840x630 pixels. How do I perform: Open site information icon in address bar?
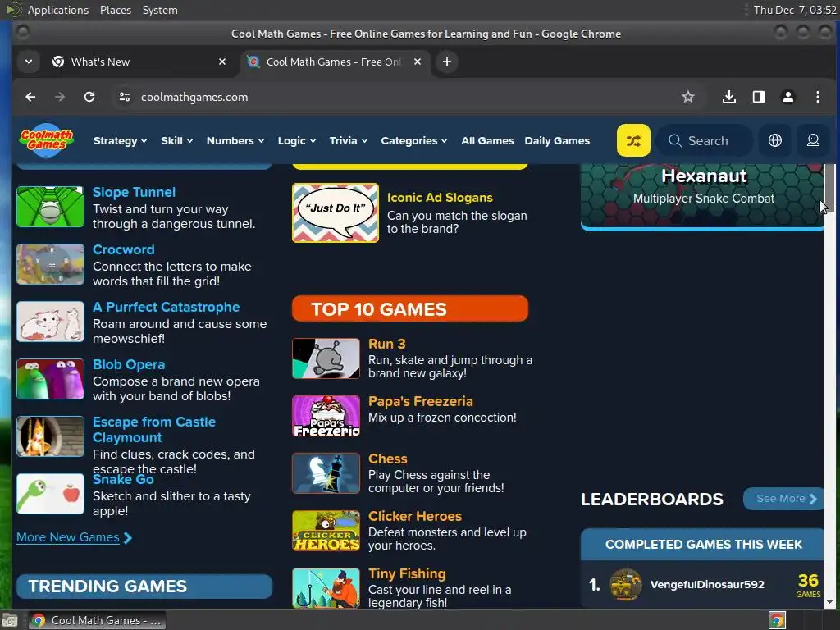click(125, 97)
